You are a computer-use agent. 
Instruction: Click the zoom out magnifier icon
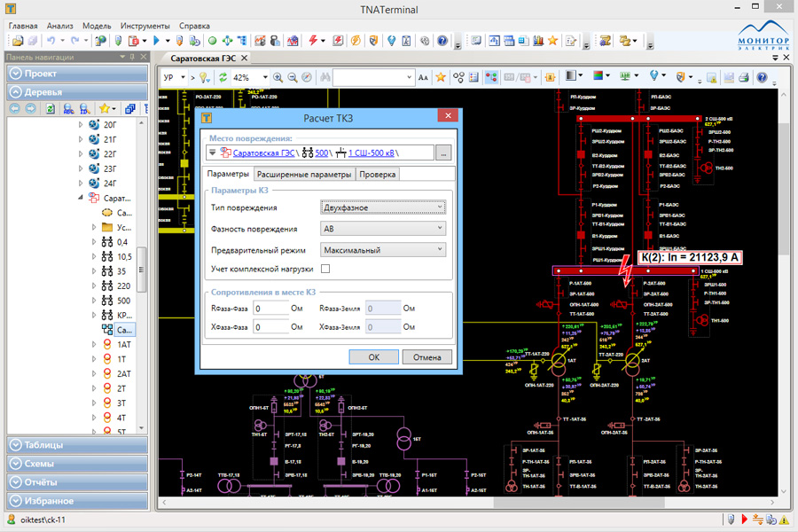(292, 77)
